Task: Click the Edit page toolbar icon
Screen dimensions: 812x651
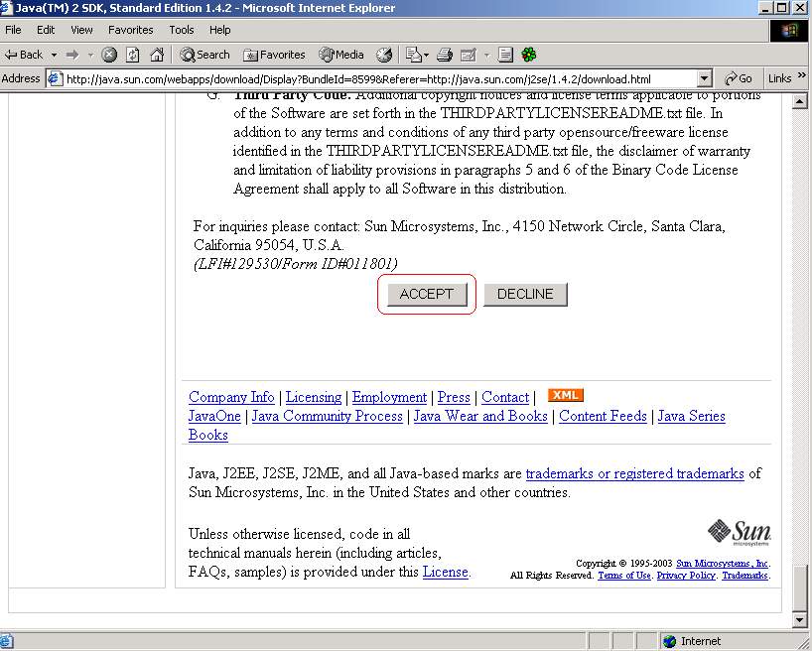Action: pos(469,55)
